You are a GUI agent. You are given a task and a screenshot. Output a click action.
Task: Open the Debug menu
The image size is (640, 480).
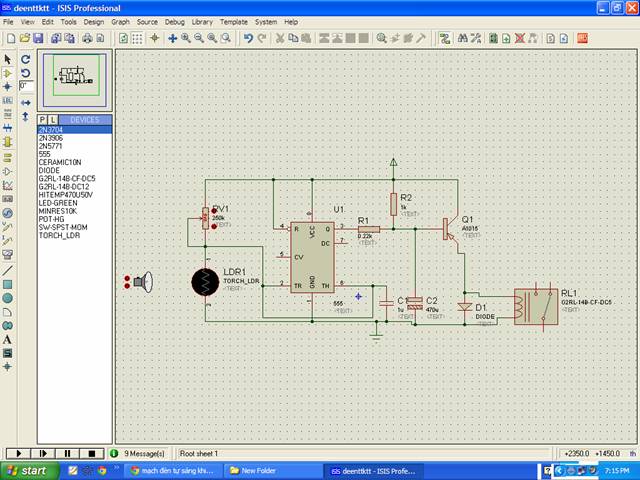pos(174,21)
